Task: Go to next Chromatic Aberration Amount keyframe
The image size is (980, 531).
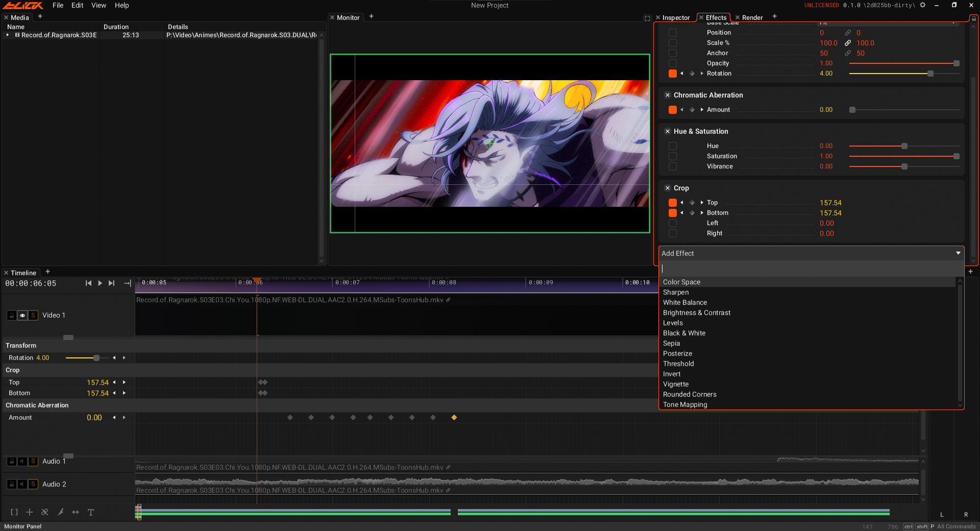Action: click(x=702, y=110)
